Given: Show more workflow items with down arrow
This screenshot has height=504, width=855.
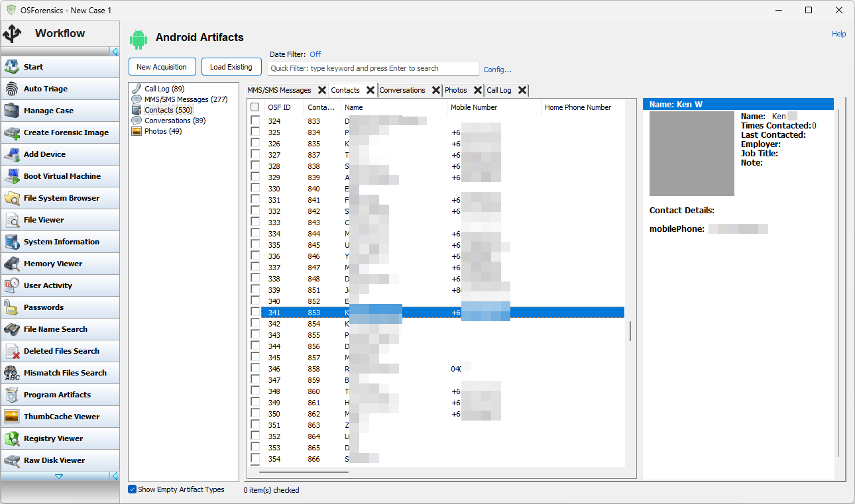Looking at the screenshot, I should coord(58,476).
